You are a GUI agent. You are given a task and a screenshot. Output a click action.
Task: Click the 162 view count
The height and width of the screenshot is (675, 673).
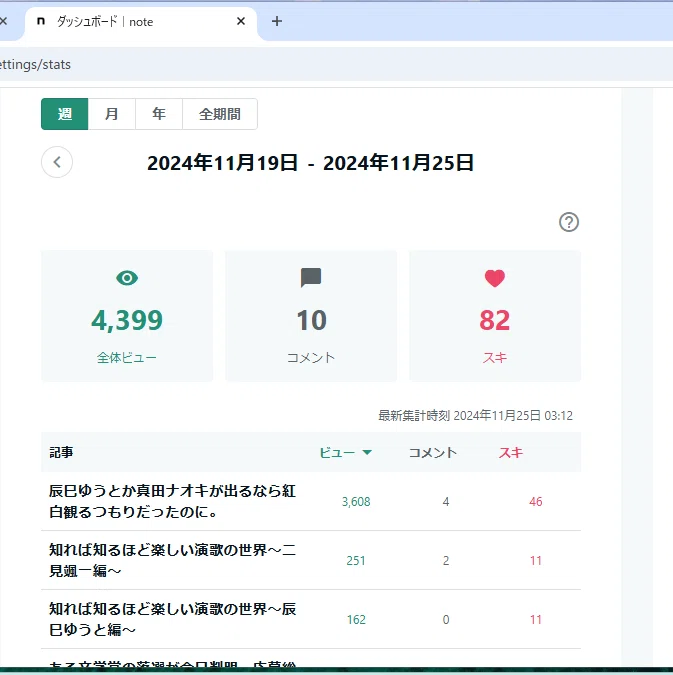356,620
